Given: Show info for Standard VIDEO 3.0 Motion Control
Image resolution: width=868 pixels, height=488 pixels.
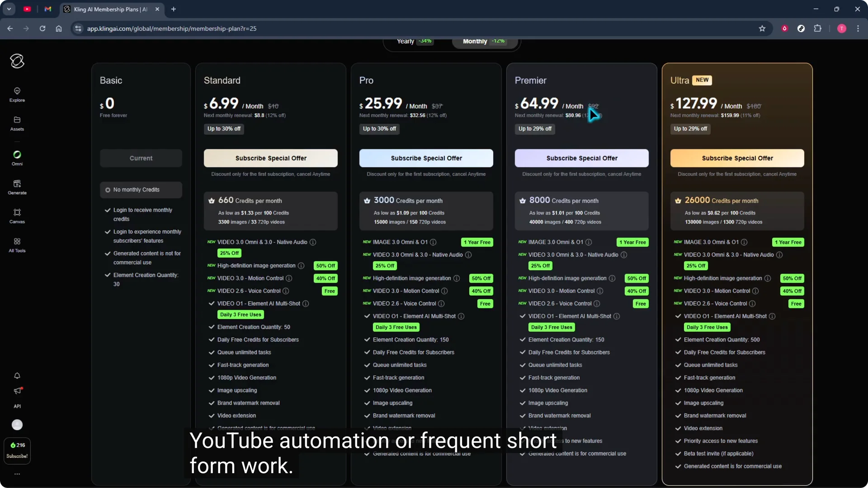Looking at the screenshot, I should 289,278.
